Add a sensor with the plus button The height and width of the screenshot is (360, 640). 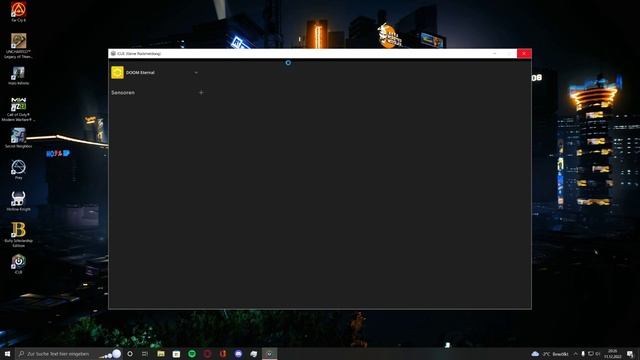point(201,93)
